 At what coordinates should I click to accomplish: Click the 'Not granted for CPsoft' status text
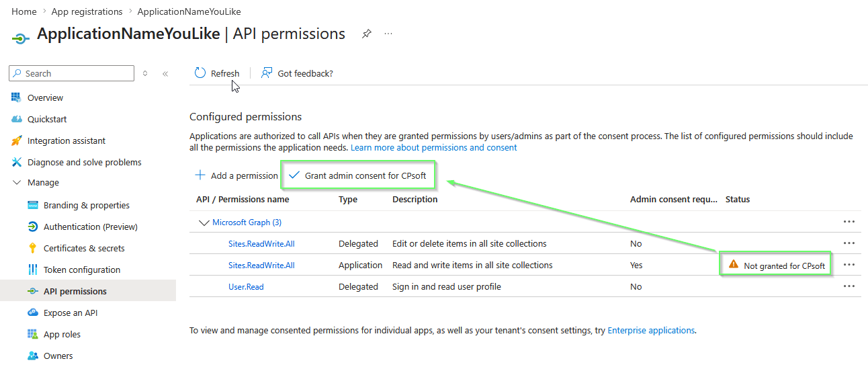785,265
